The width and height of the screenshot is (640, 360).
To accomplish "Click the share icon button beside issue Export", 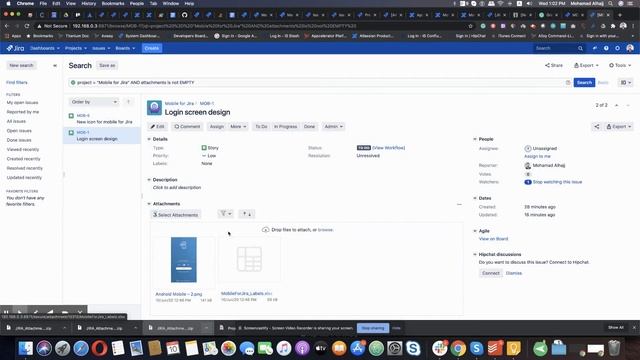I will point(596,127).
